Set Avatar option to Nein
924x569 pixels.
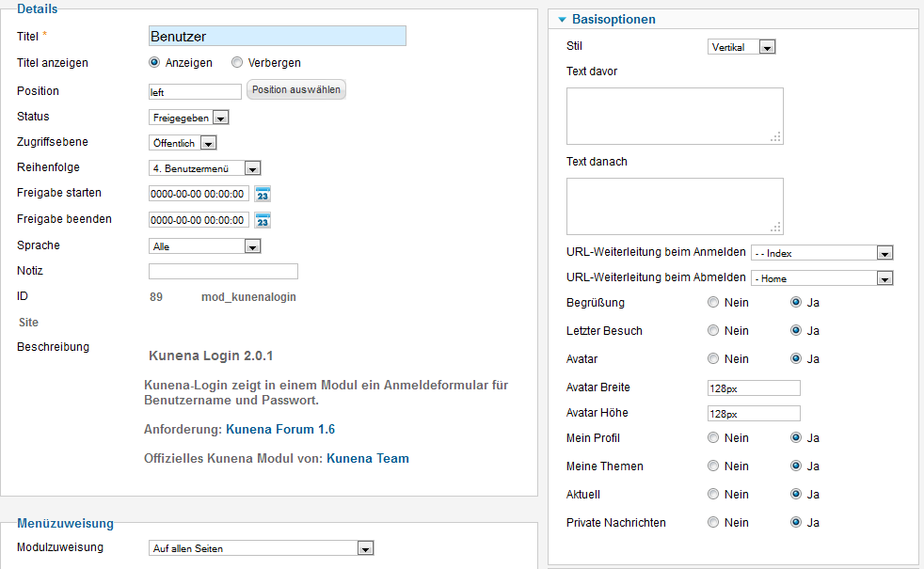pyautogui.click(x=713, y=359)
